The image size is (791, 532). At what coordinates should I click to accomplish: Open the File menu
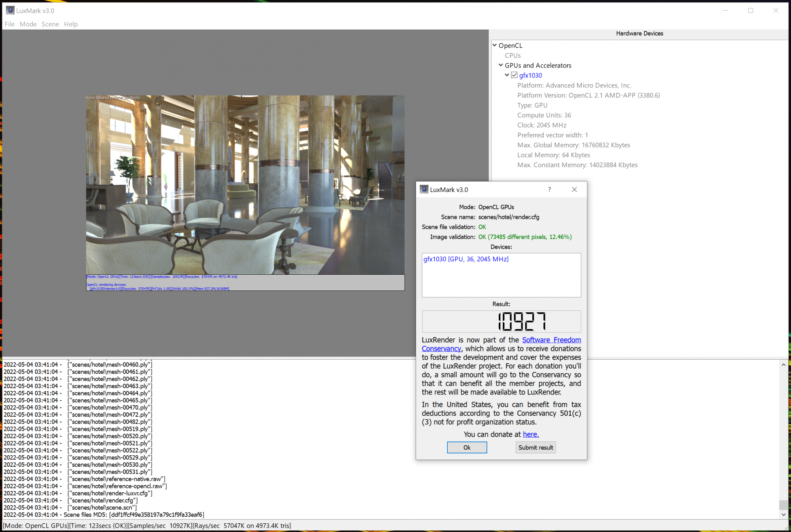click(9, 24)
